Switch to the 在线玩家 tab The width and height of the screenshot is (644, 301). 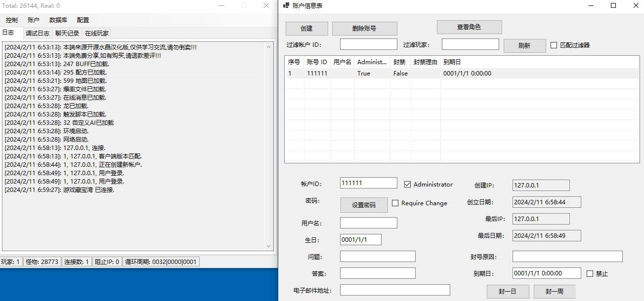[x=96, y=34]
